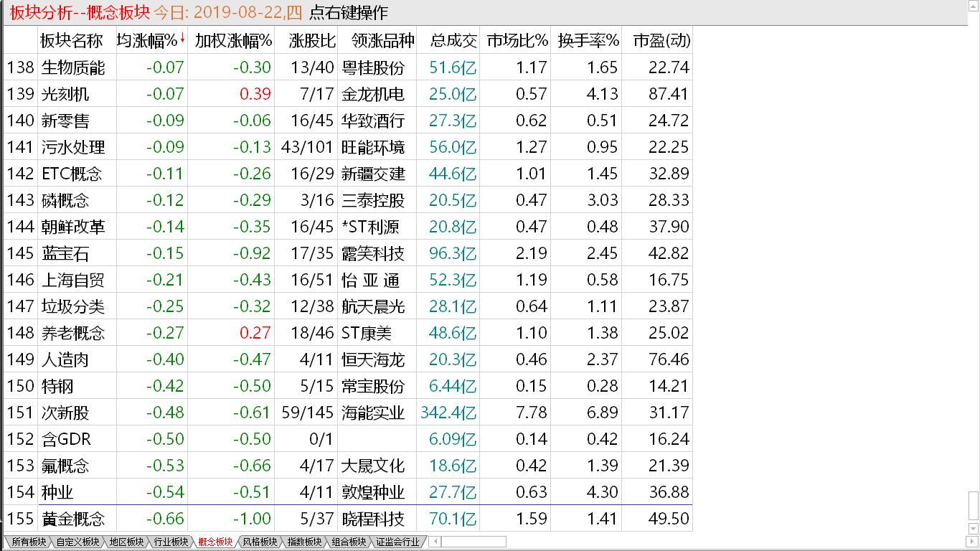Click the 342.4亿 turnover value
980x551 pixels.
448,413
